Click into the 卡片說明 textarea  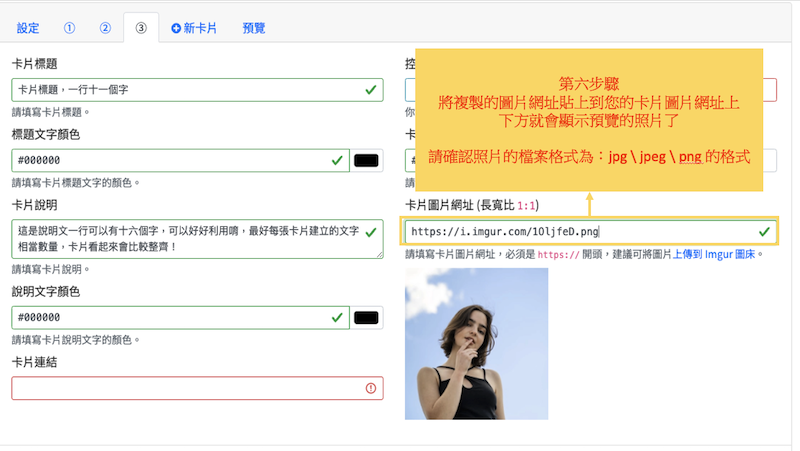click(180, 239)
